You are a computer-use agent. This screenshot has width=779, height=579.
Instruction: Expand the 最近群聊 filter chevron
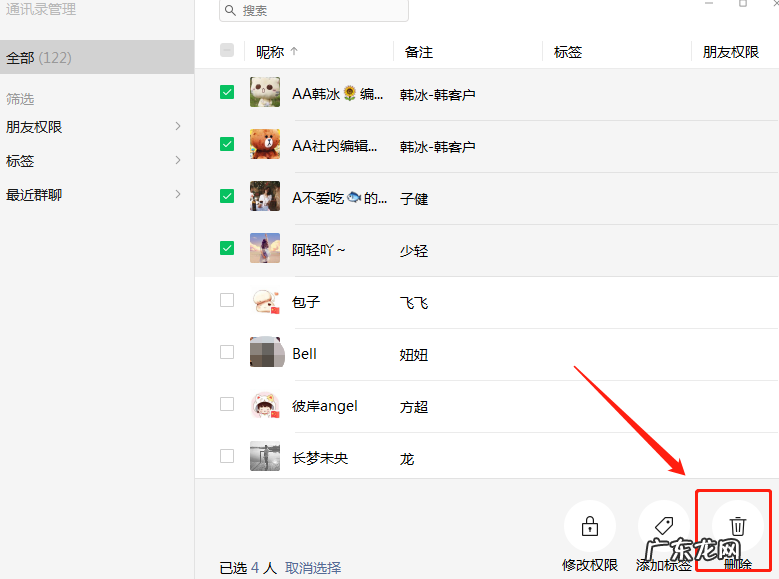[178, 194]
